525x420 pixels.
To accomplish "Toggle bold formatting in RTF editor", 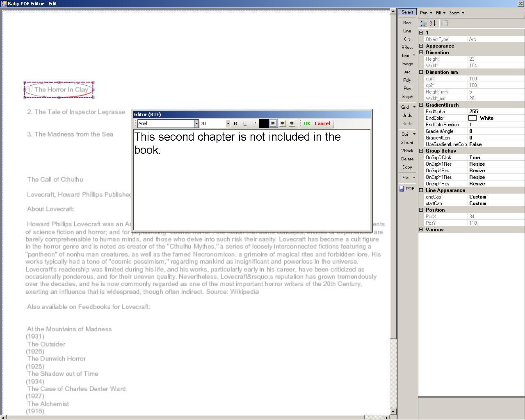I will coord(235,123).
